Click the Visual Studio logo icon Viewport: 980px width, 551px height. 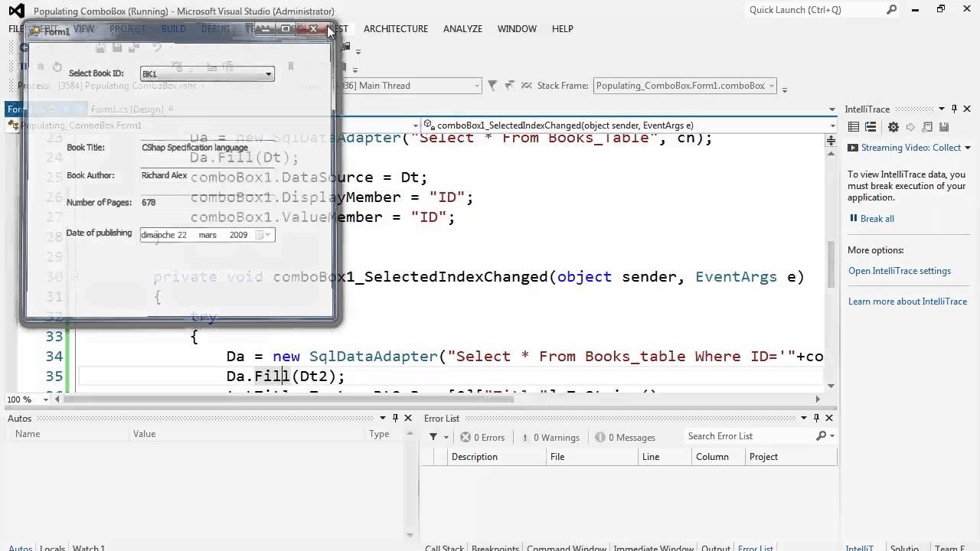click(x=16, y=11)
